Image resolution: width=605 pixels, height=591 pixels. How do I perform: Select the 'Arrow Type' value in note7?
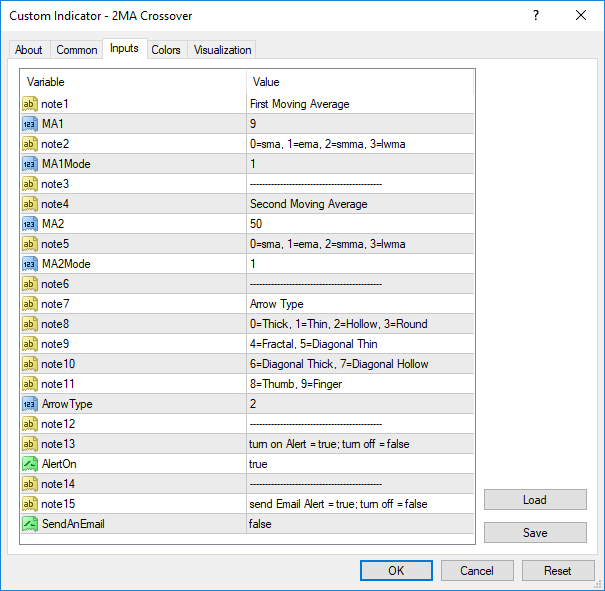[277, 304]
